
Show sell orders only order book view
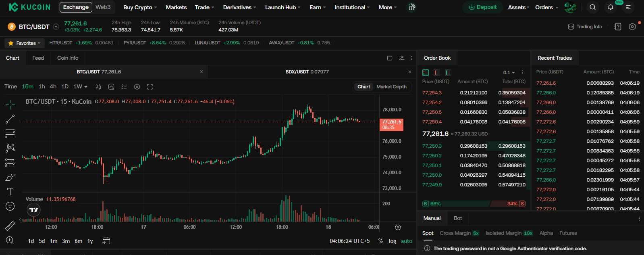437,73
